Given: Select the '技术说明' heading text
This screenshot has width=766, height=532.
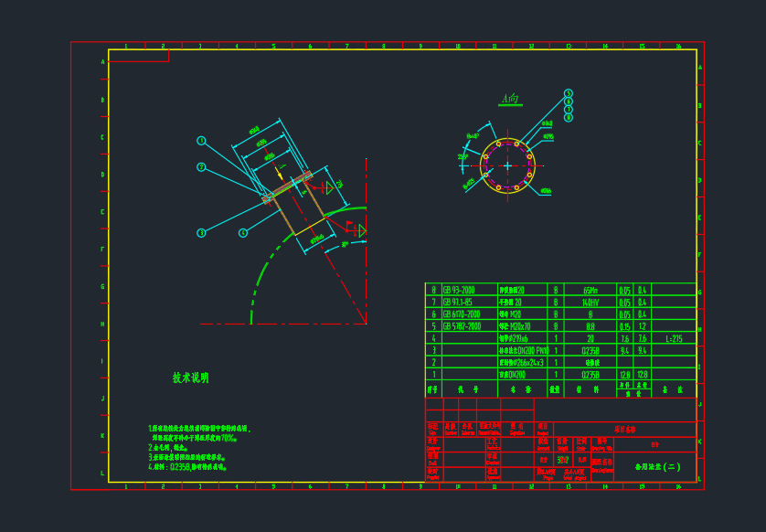Looking at the screenshot, I should point(190,378).
